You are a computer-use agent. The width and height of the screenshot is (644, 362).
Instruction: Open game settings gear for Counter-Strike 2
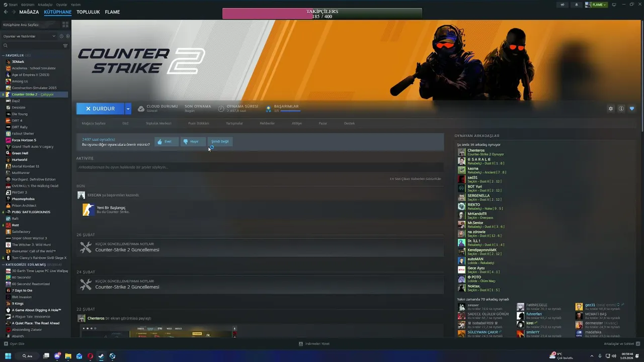point(611,109)
